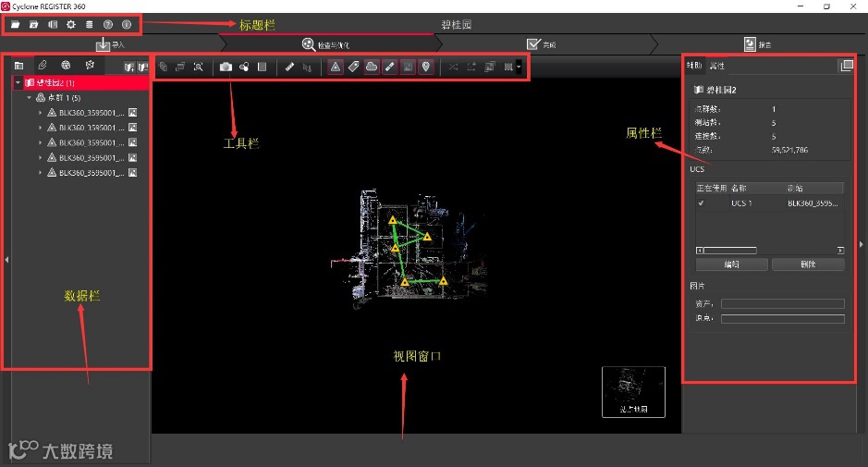Click the 编辑 button

tap(732, 264)
